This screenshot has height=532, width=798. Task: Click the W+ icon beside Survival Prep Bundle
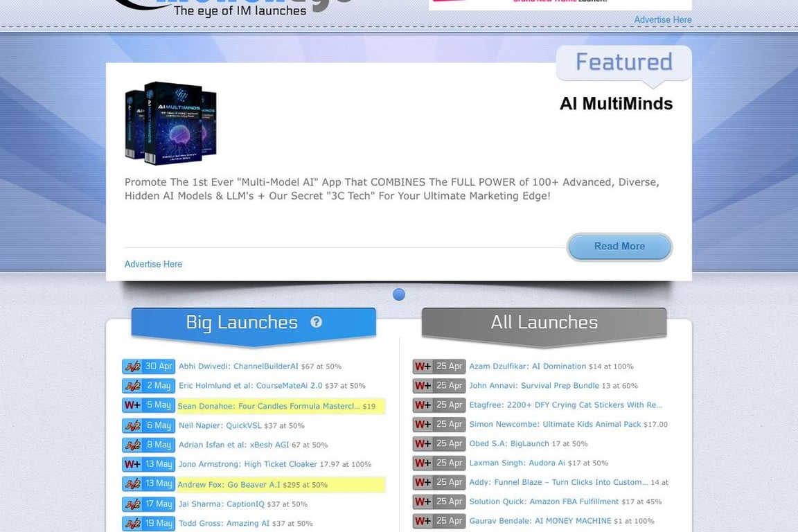click(423, 386)
